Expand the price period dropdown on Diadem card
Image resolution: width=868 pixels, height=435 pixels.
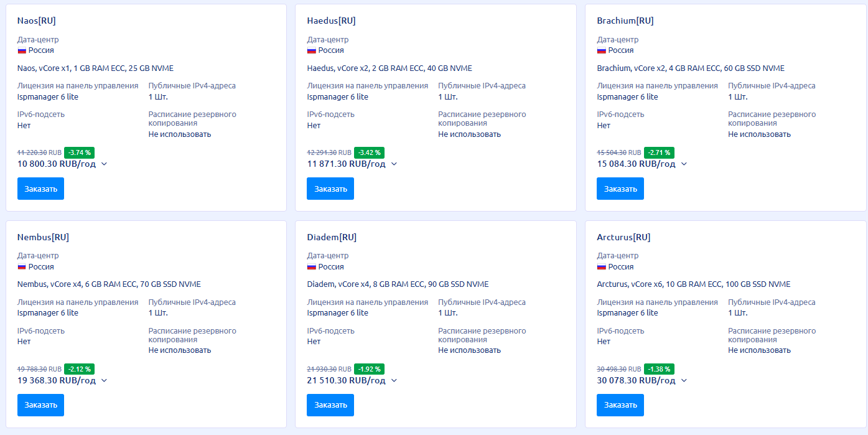tap(393, 380)
